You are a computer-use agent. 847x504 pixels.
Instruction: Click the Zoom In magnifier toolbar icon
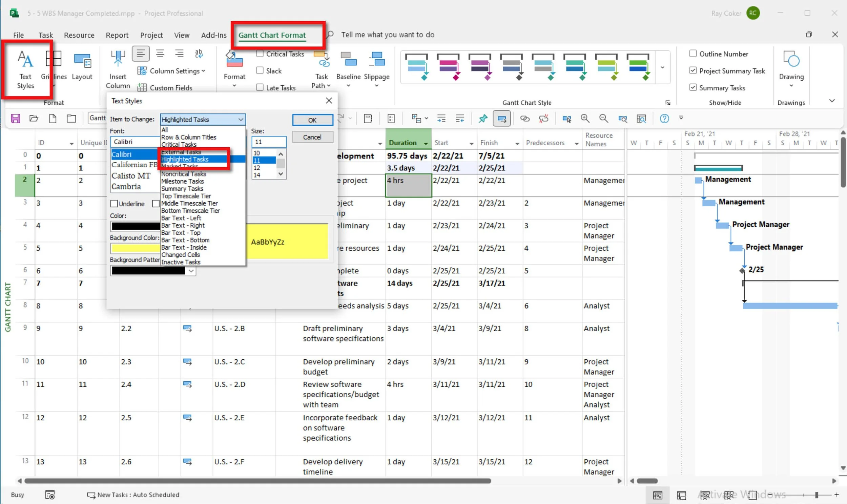pos(585,119)
